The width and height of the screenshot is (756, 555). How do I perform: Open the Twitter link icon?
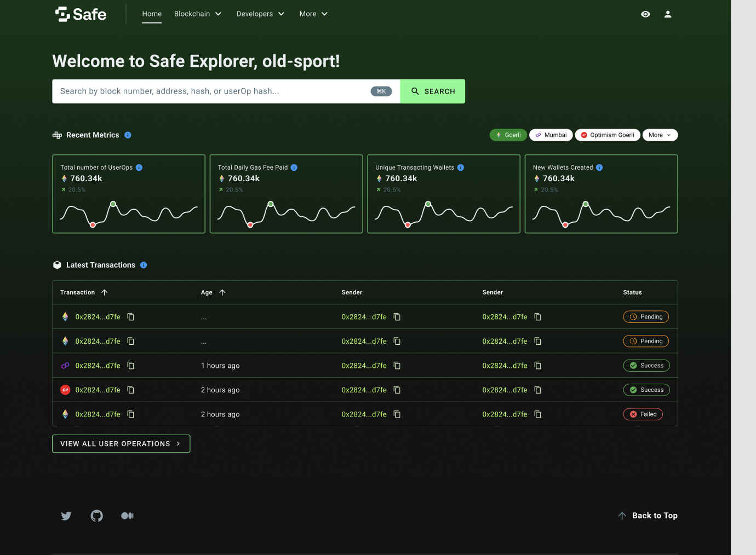[x=66, y=516]
